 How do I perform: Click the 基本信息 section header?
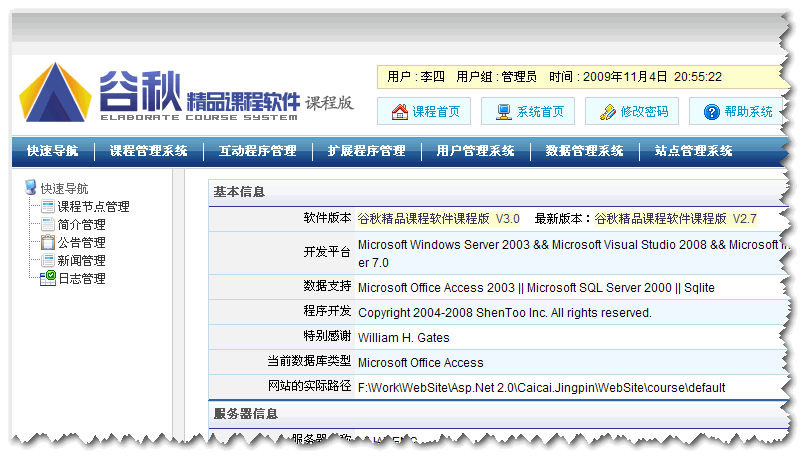coord(239,192)
